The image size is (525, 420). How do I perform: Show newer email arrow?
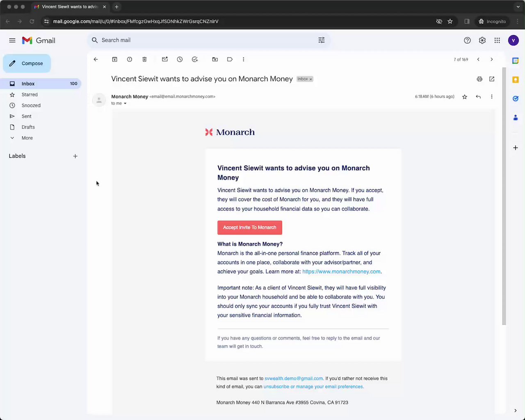tap(478, 59)
